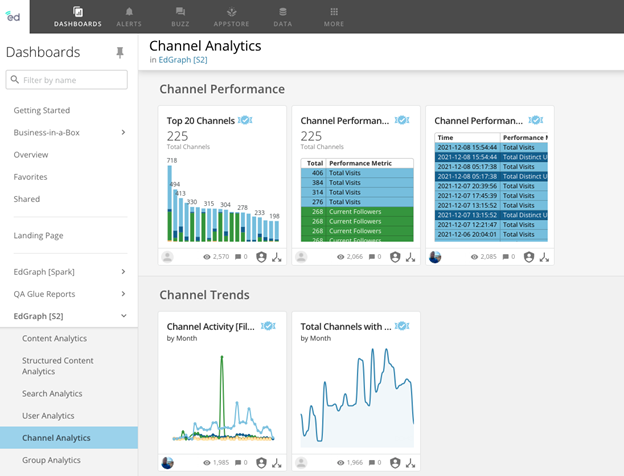Click the pin icon beside Dashboards heading

[x=120, y=52]
